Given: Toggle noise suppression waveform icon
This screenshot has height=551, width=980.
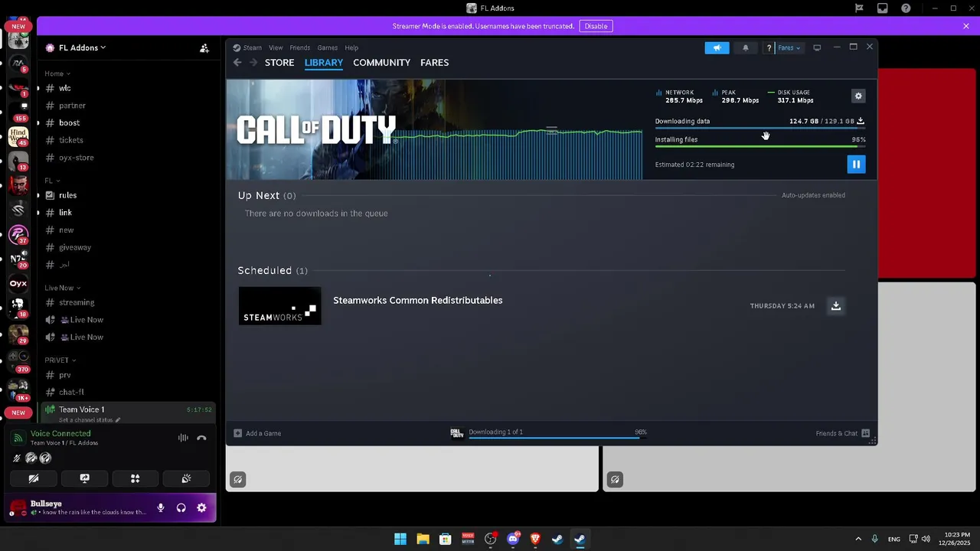Looking at the screenshot, I should point(183,438).
